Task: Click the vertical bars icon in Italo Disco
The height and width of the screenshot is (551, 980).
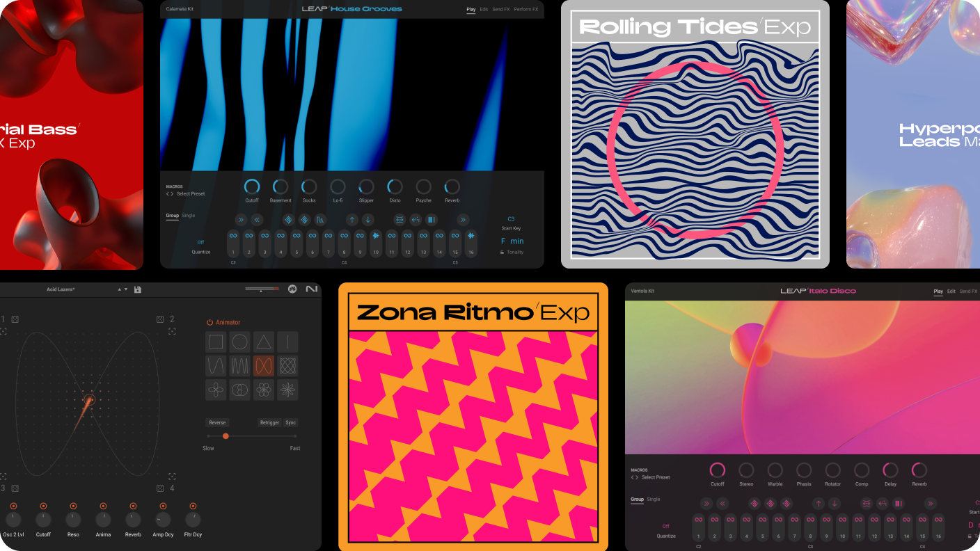Action: pyautogui.click(x=899, y=504)
